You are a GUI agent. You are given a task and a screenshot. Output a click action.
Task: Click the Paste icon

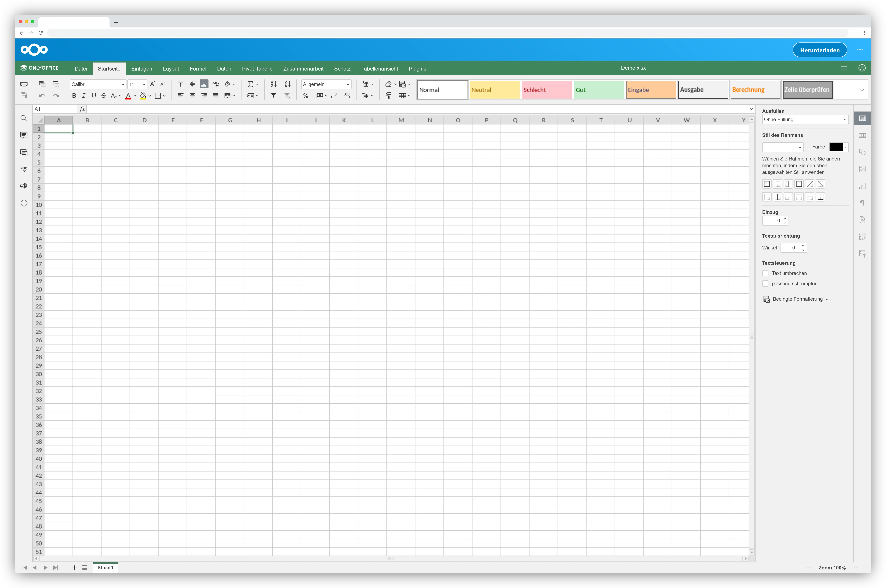click(x=56, y=84)
